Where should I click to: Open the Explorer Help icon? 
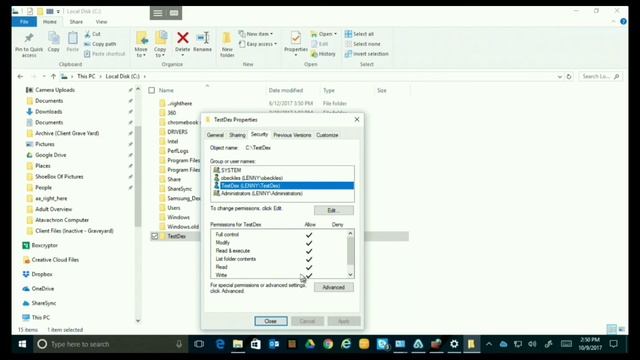[x=623, y=21]
